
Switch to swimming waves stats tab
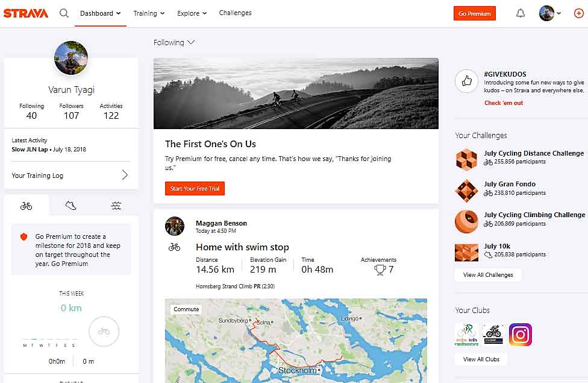tap(116, 206)
